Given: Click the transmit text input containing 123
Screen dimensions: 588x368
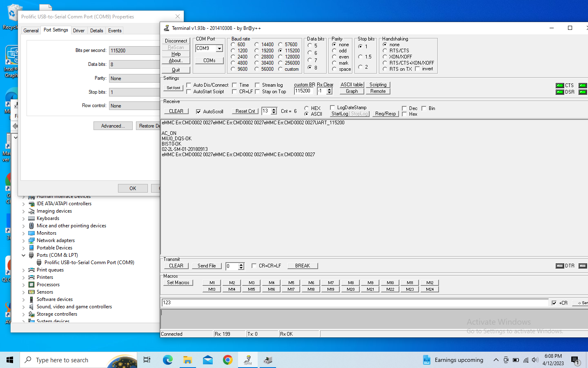Looking at the screenshot, I should 354,303.
